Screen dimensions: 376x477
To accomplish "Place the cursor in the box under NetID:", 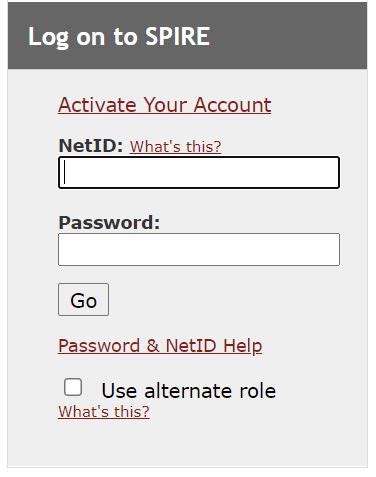I will coord(199,173).
